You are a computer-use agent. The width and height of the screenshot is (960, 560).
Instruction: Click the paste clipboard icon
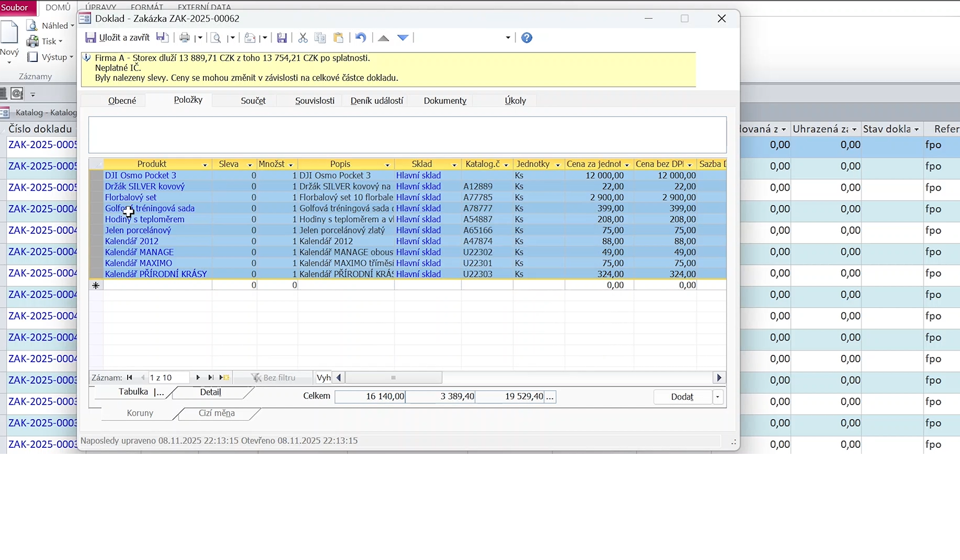pos(338,38)
